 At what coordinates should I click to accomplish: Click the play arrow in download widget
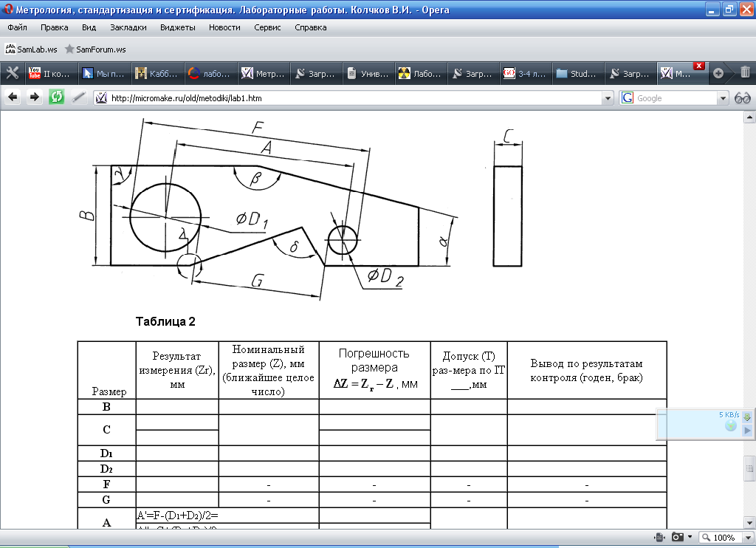pyautogui.click(x=747, y=431)
